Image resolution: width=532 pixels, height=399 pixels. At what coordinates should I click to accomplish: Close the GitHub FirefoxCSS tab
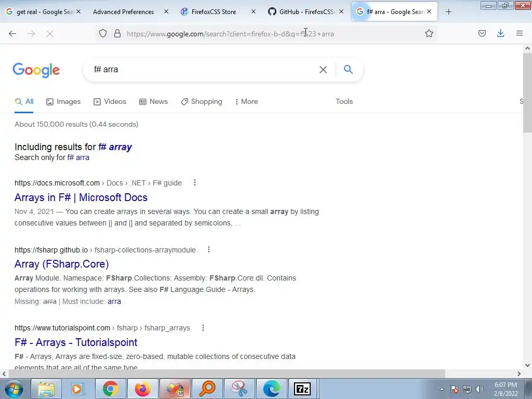[341, 11]
